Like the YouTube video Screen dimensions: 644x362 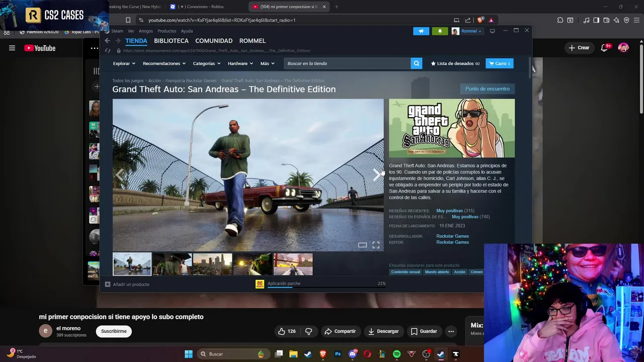tap(287, 331)
